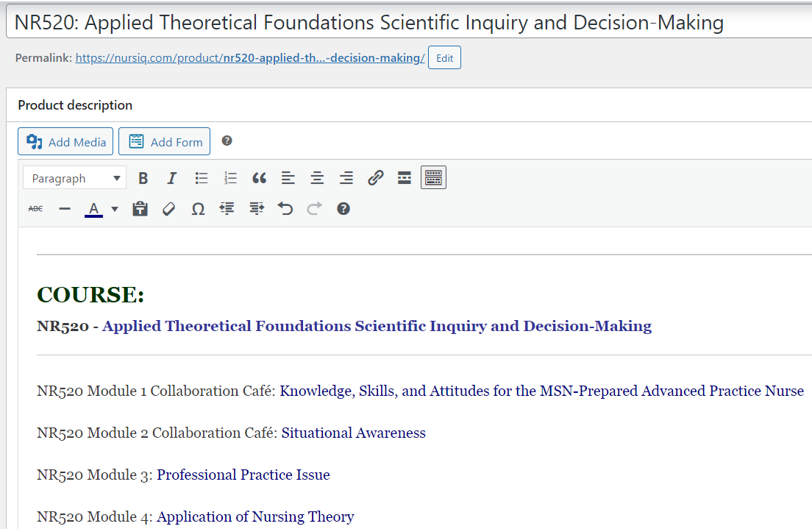Insert or edit a link
Screen dimensions: 812x529
tap(375, 178)
